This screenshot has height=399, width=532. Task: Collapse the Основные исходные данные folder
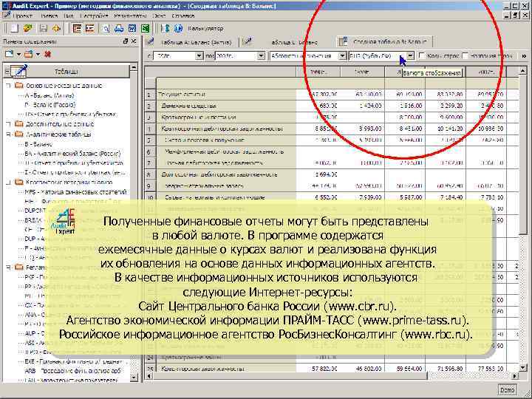8,86
